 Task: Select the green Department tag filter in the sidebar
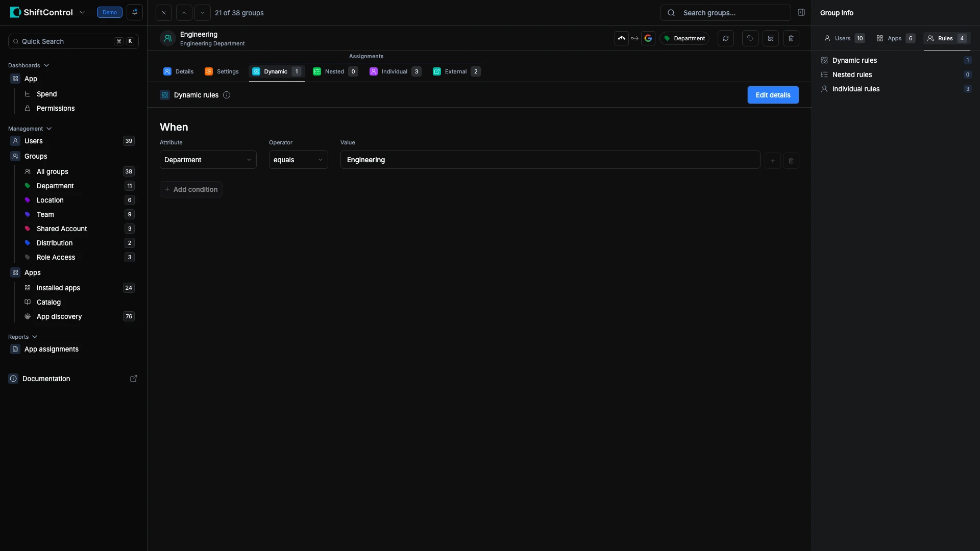[x=55, y=186]
